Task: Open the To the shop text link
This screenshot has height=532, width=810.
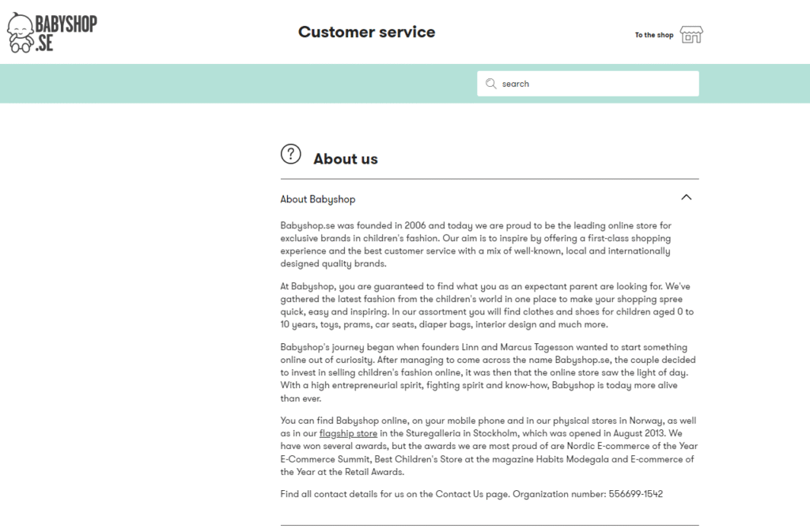Action: tap(654, 35)
